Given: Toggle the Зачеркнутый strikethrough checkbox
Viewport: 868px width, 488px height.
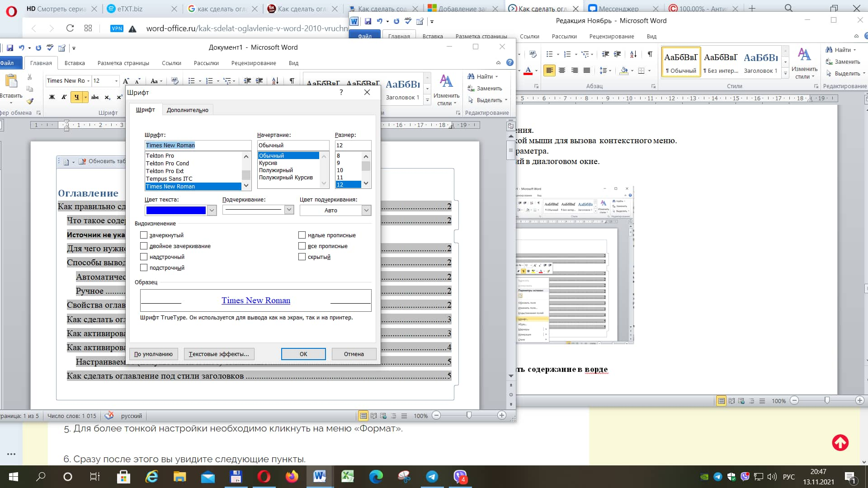Looking at the screenshot, I should 143,235.
